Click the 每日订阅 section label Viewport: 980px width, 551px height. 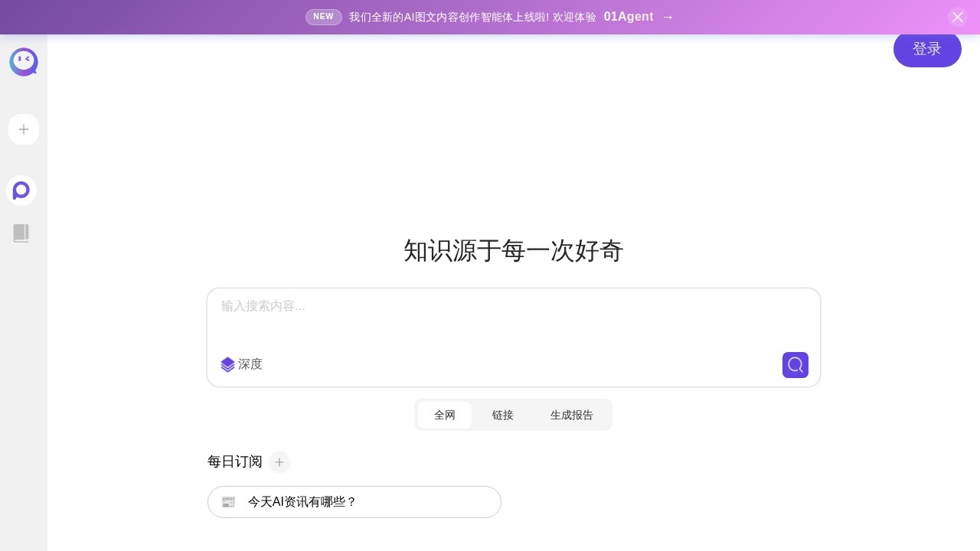(235, 461)
